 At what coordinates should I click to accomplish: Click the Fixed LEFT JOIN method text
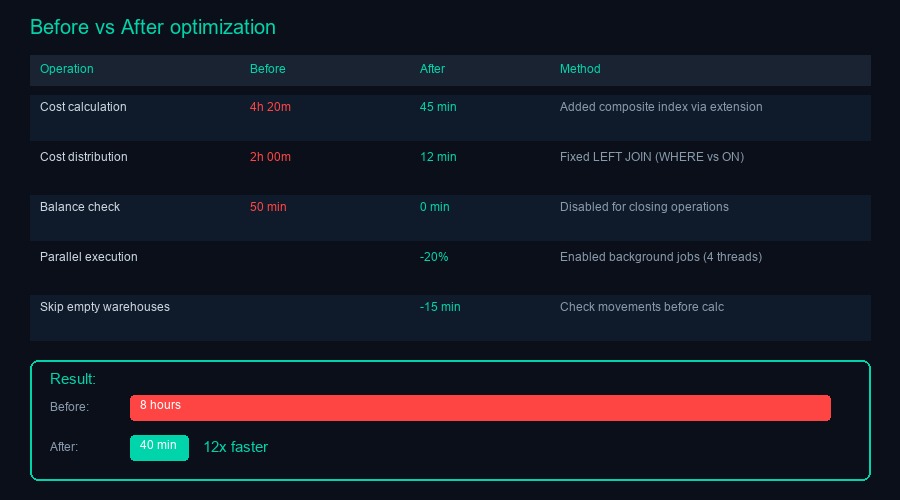point(651,157)
